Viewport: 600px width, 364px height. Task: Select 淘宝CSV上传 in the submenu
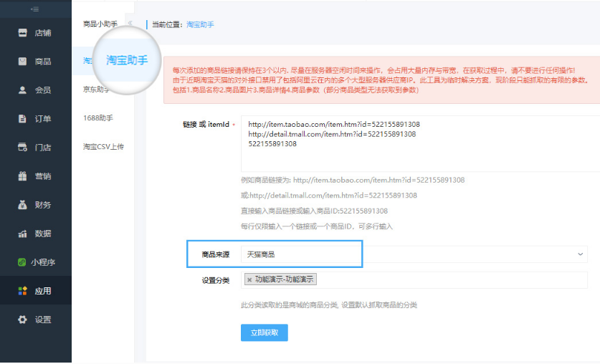[x=103, y=147]
